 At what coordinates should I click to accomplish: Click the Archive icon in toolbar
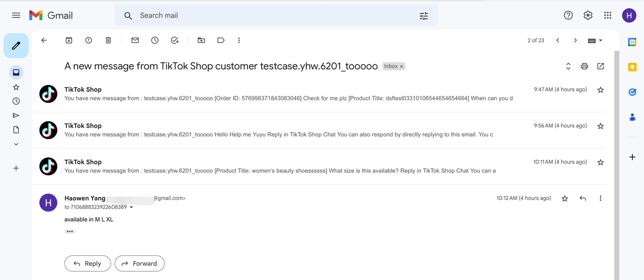(x=69, y=40)
